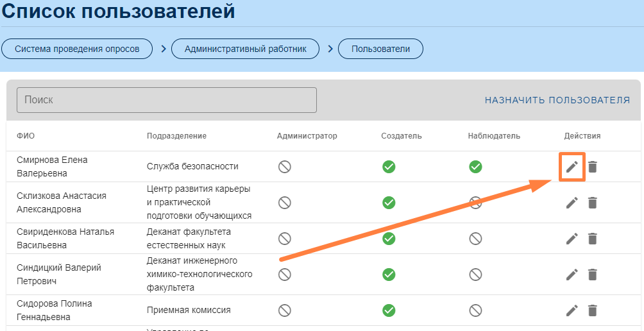Edit user Смирнова Елена Валерьевна
Screen dimensions: 644x331
572,167
